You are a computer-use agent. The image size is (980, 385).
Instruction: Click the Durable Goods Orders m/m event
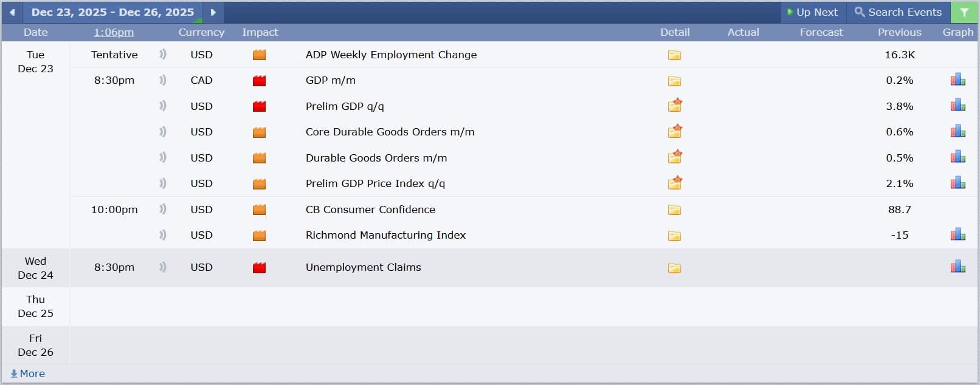point(376,158)
